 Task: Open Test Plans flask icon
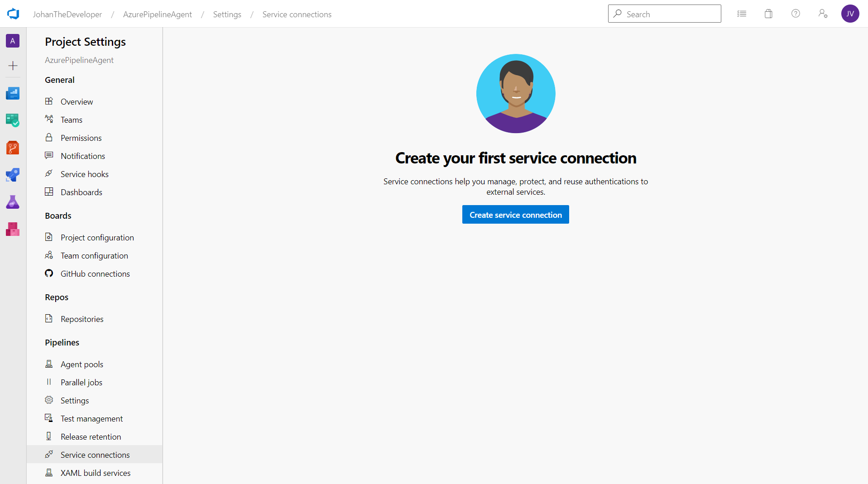(x=13, y=202)
